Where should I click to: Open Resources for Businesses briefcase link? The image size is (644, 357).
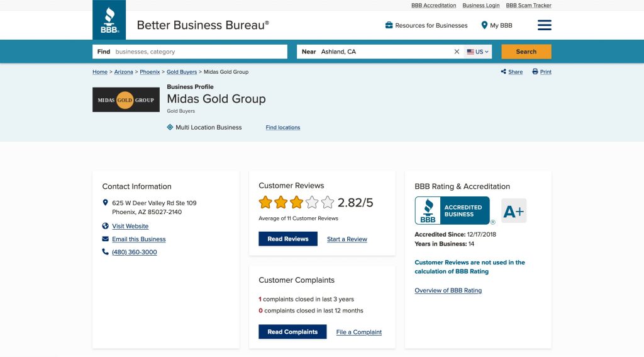[426, 25]
